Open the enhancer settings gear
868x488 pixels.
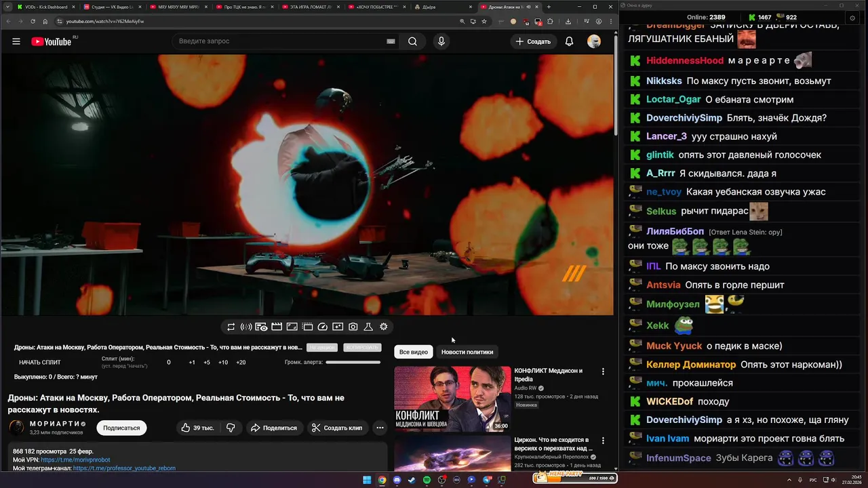coord(384,327)
